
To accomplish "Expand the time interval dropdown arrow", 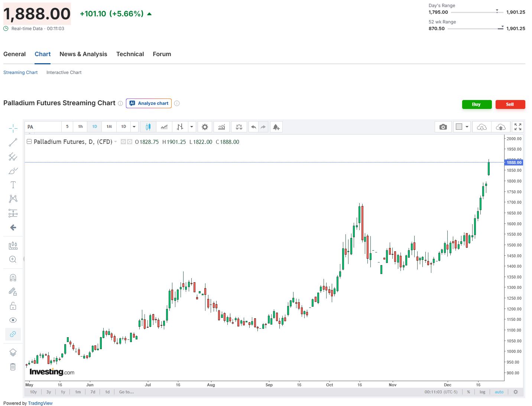I will point(134,127).
